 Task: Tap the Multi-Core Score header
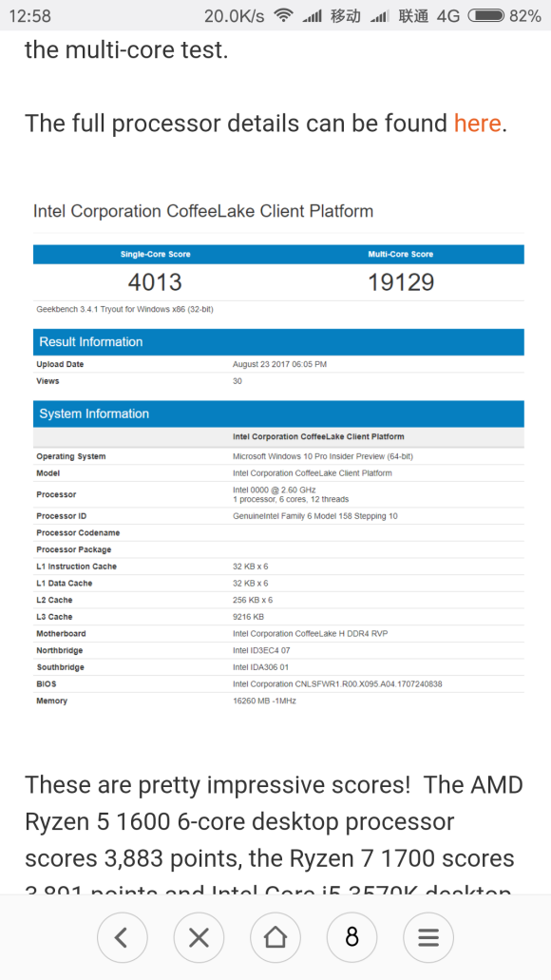pos(401,255)
